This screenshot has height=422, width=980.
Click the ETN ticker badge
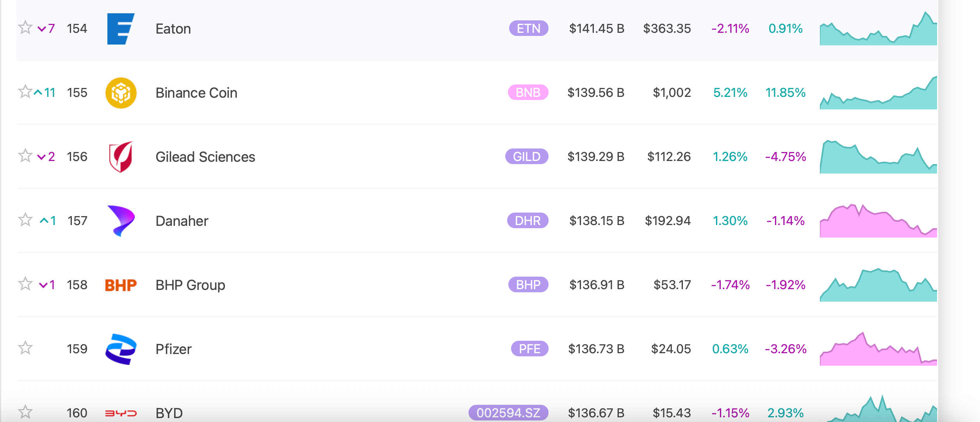coord(529,29)
